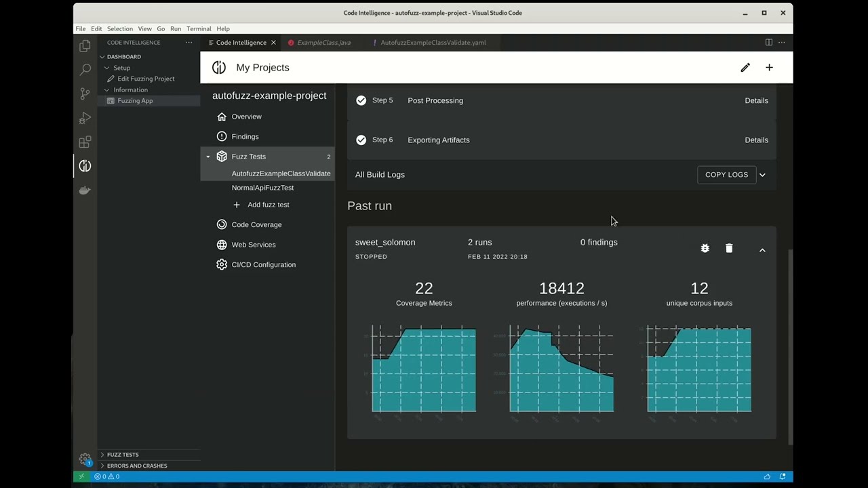Click the CI/CD Configuration gear icon
The width and height of the screenshot is (868, 488).
[x=222, y=264]
